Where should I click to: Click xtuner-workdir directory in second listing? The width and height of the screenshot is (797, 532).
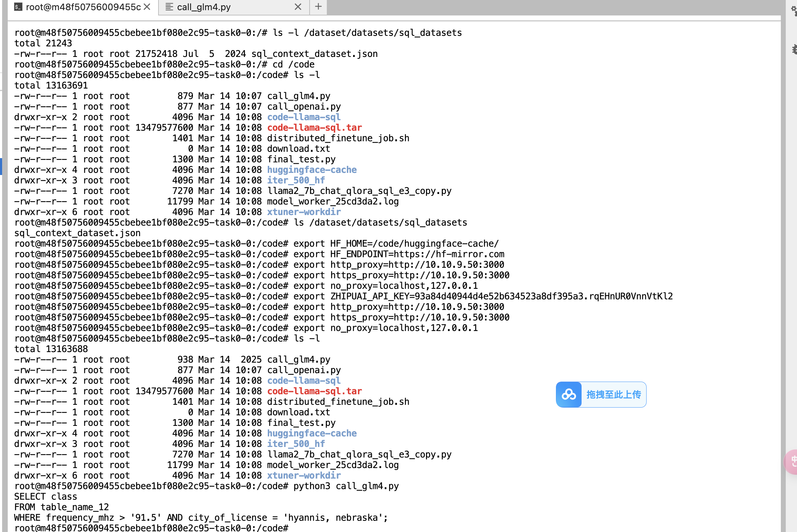click(x=304, y=475)
